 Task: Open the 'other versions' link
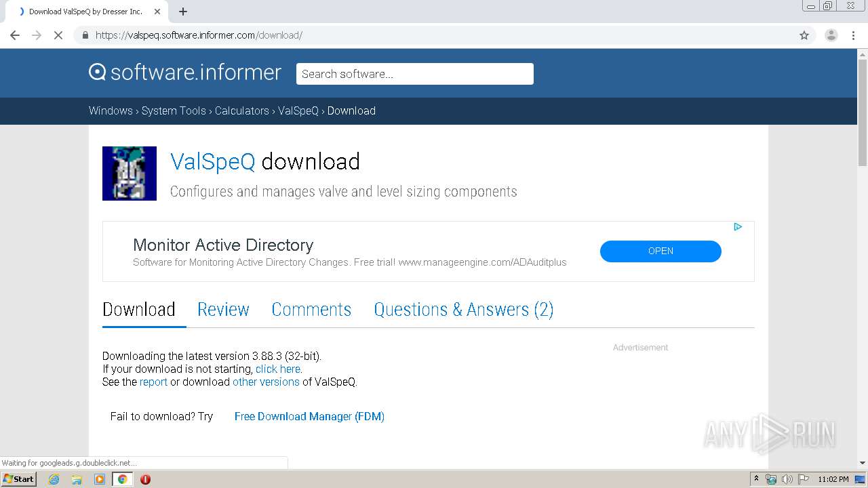(266, 382)
